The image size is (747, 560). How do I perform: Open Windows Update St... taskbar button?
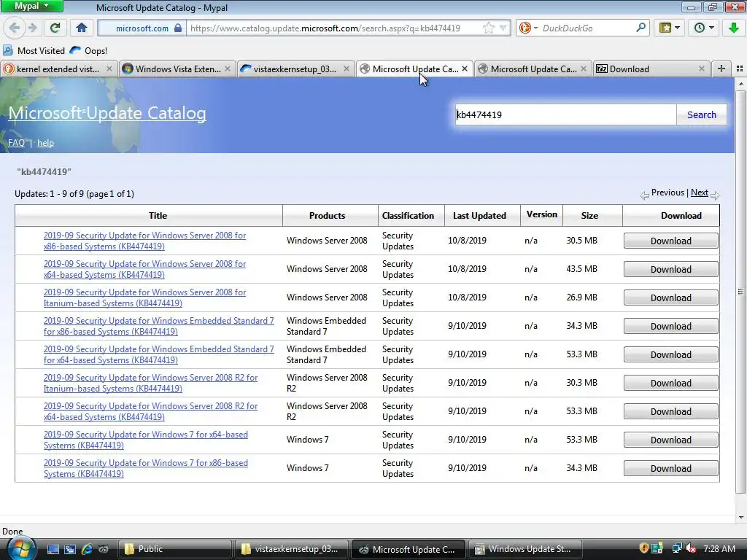pyautogui.click(x=525, y=549)
